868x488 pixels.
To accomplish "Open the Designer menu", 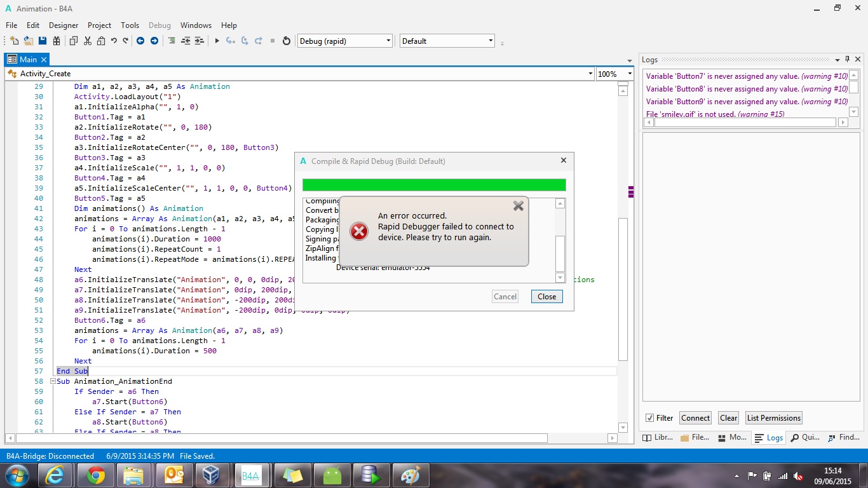I will coord(64,25).
